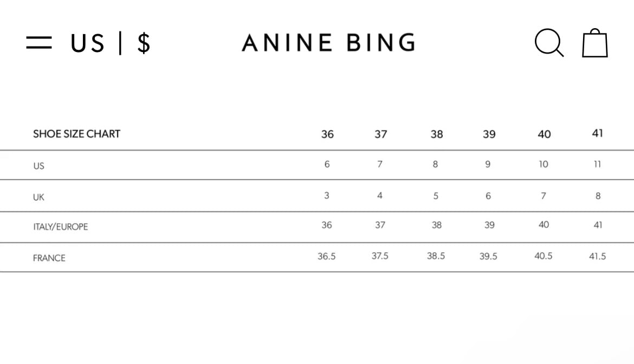
Task: Click the France 36.5 size cell
Action: pos(327,256)
